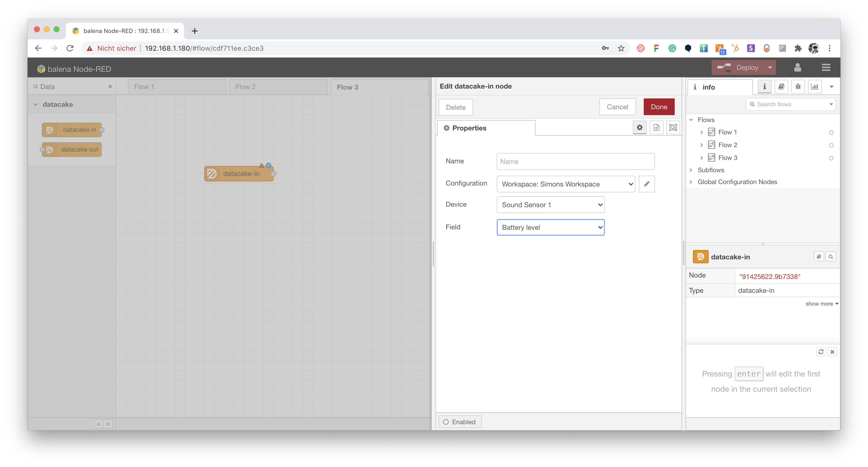Go back with the browser arrow
The height and width of the screenshot is (467, 868).
[38, 48]
